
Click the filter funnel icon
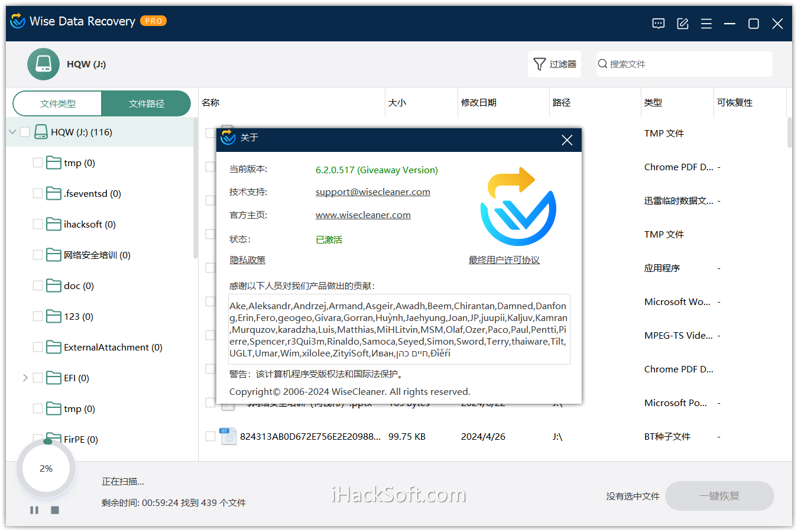(539, 64)
